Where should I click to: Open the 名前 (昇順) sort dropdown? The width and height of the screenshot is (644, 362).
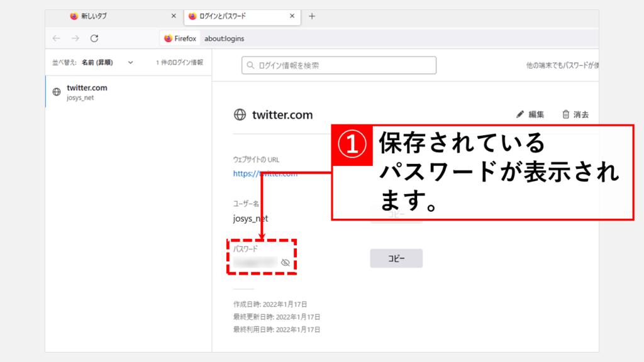pos(108,63)
